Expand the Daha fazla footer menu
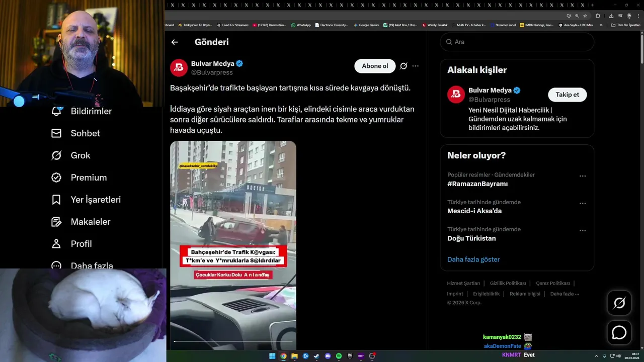Screen dimensions: 644x362 coord(565,294)
